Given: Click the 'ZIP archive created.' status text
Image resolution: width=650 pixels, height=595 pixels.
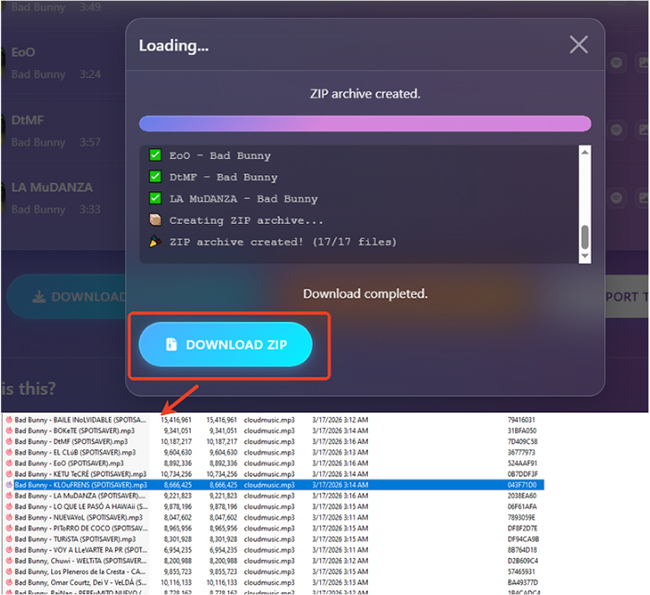Looking at the screenshot, I should click(x=365, y=94).
